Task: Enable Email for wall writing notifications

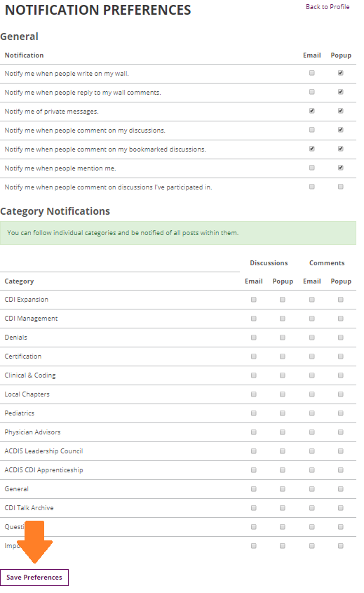Action: (x=312, y=73)
